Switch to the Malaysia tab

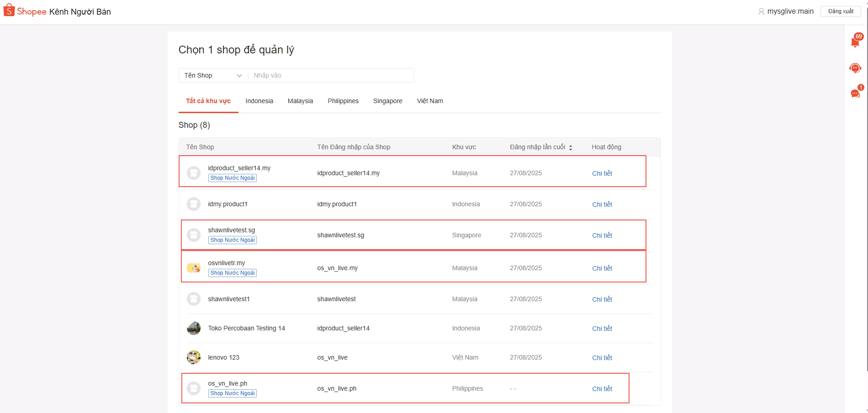(x=300, y=101)
